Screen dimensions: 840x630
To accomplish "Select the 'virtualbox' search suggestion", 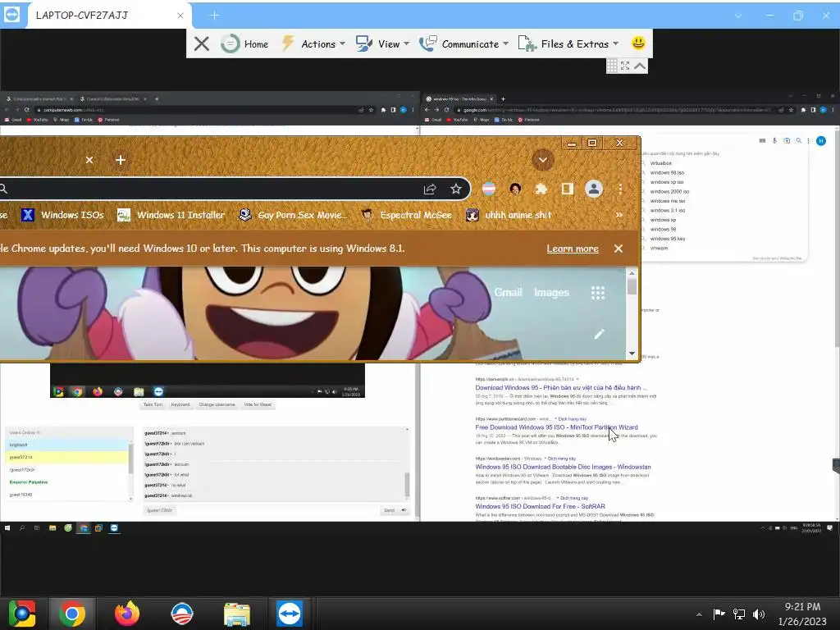I will click(x=660, y=163).
